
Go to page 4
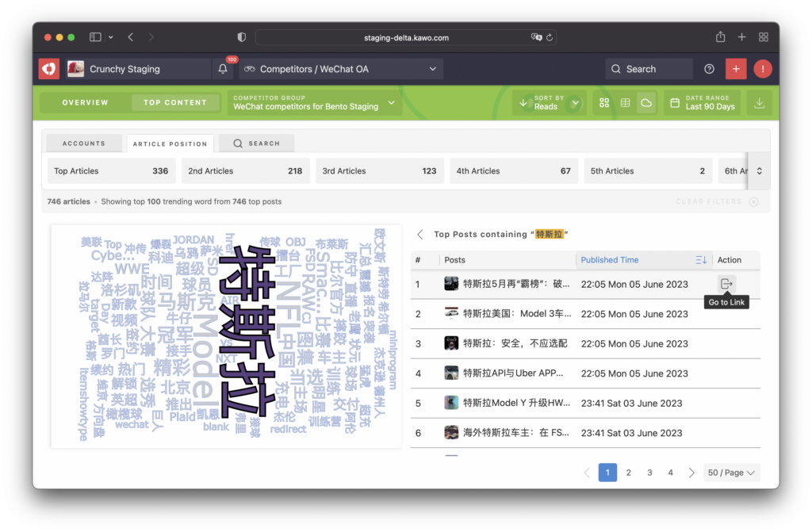[671, 473]
